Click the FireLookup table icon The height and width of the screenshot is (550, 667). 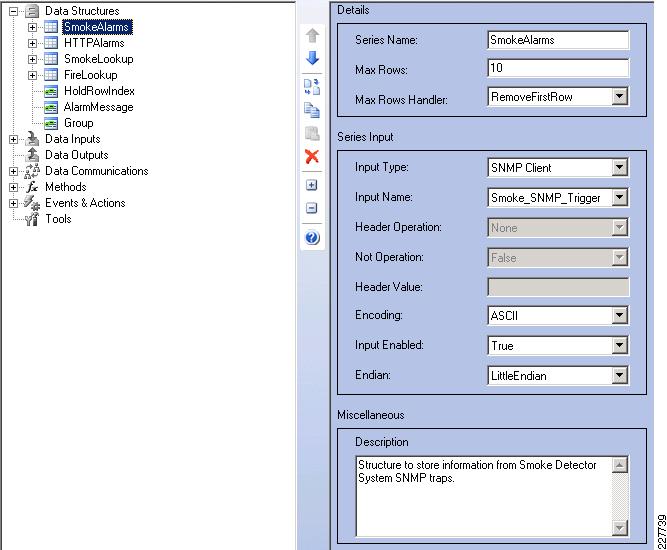pyautogui.click(x=51, y=75)
